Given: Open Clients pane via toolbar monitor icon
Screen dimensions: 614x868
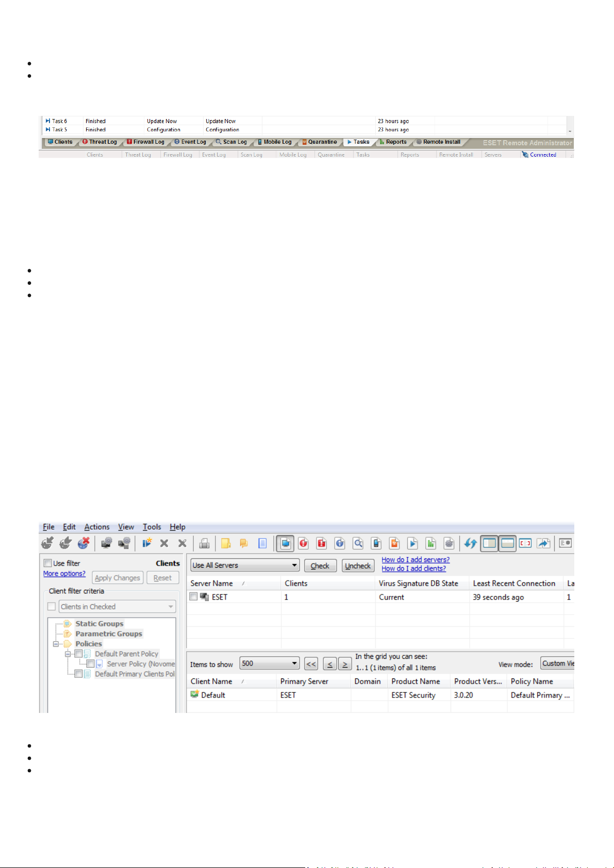Looking at the screenshot, I should click(x=285, y=543).
